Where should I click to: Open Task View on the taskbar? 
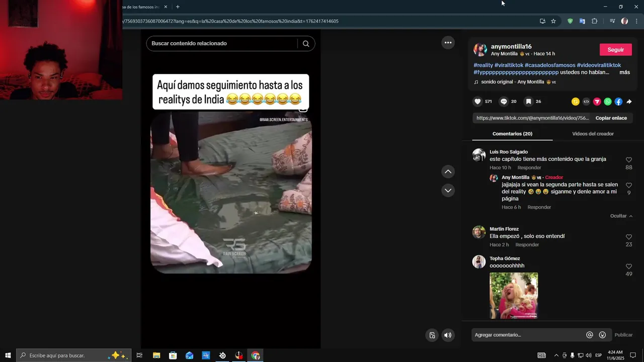click(x=139, y=355)
